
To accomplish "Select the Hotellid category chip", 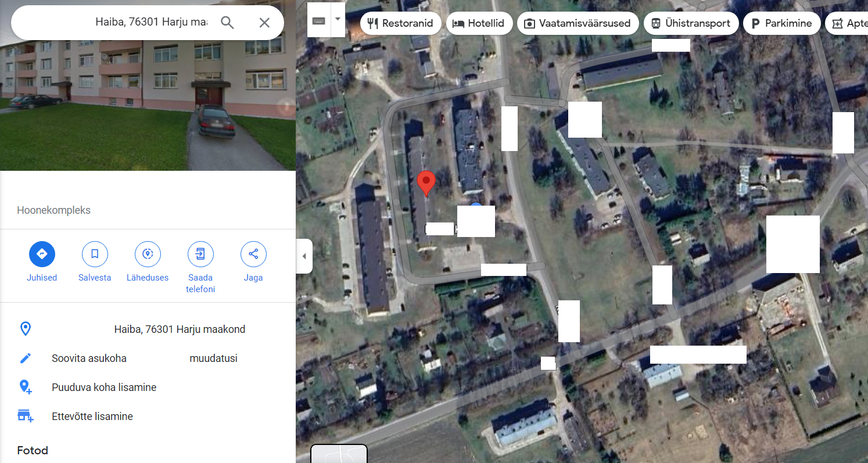I will point(479,23).
